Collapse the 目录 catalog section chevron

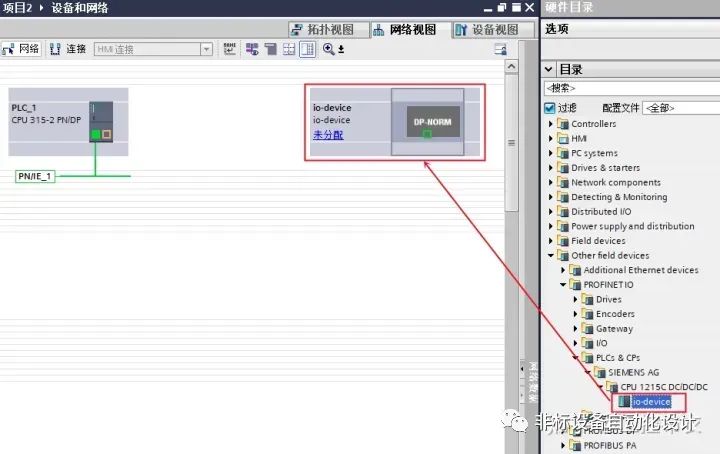pyautogui.click(x=549, y=70)
